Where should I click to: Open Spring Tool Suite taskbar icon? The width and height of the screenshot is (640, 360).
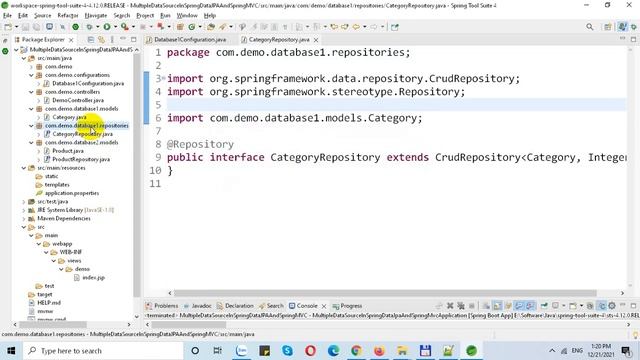coord(471,351)
